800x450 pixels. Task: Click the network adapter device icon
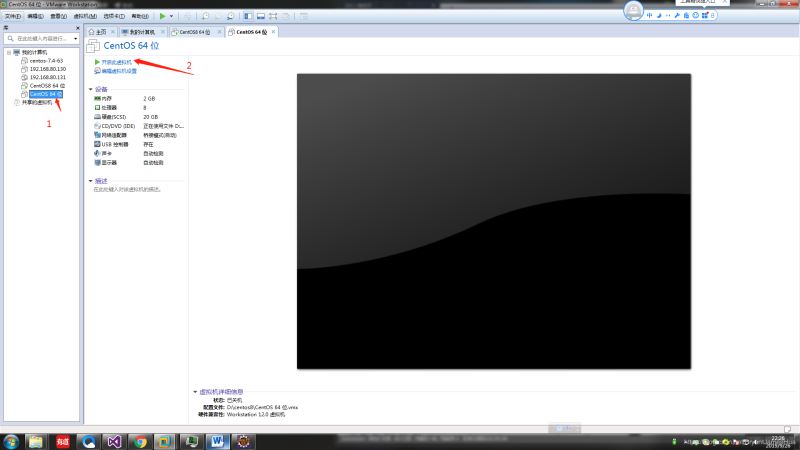coord(97,134)
